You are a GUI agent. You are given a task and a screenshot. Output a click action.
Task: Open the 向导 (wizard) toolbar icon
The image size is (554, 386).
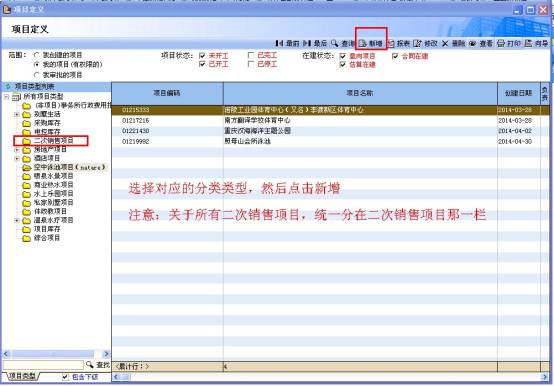click(528, 43)
